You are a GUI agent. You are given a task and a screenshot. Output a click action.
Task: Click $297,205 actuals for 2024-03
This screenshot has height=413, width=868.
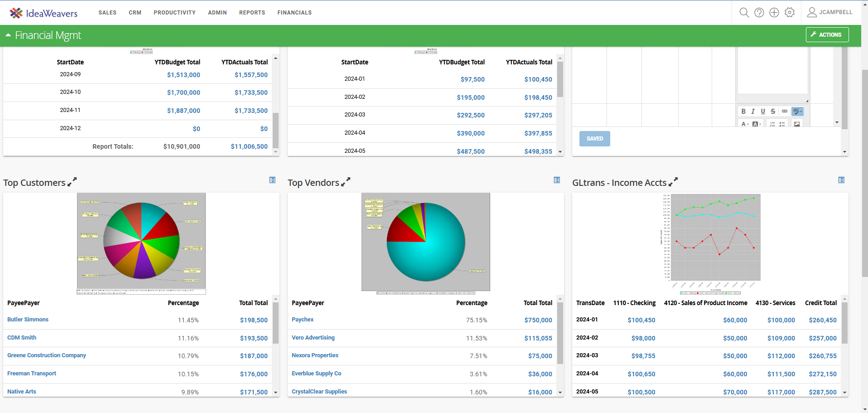538,115
